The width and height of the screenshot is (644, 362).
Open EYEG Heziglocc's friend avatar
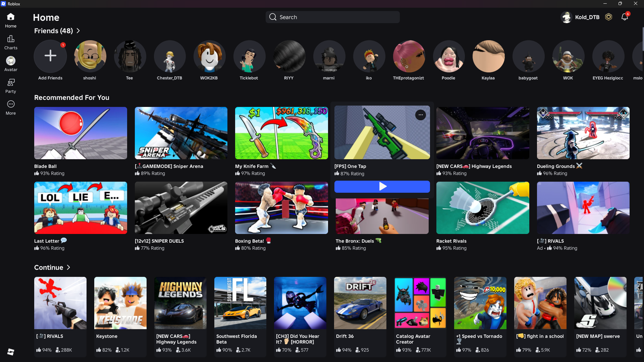(x=608, y=56)
